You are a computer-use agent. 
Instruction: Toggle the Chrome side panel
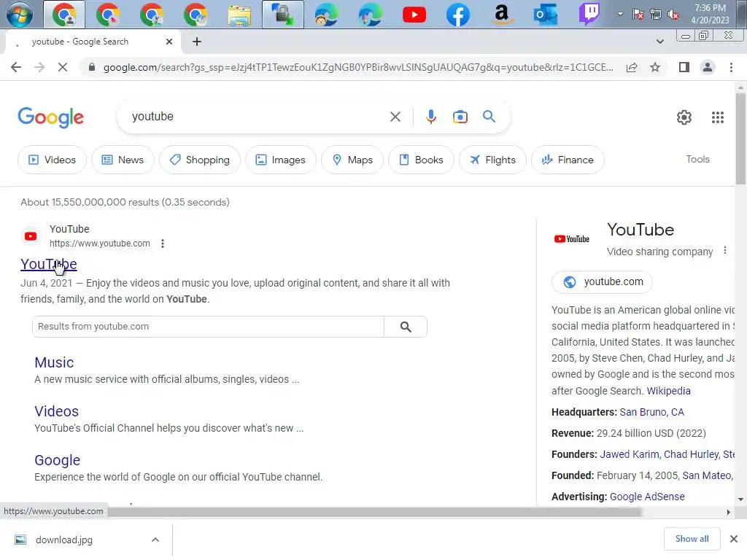pyautogui.click(x=684, y=67)
